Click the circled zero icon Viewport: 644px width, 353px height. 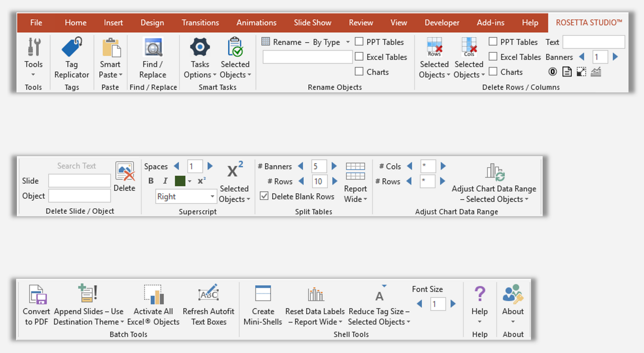click(x=553, y=72)
